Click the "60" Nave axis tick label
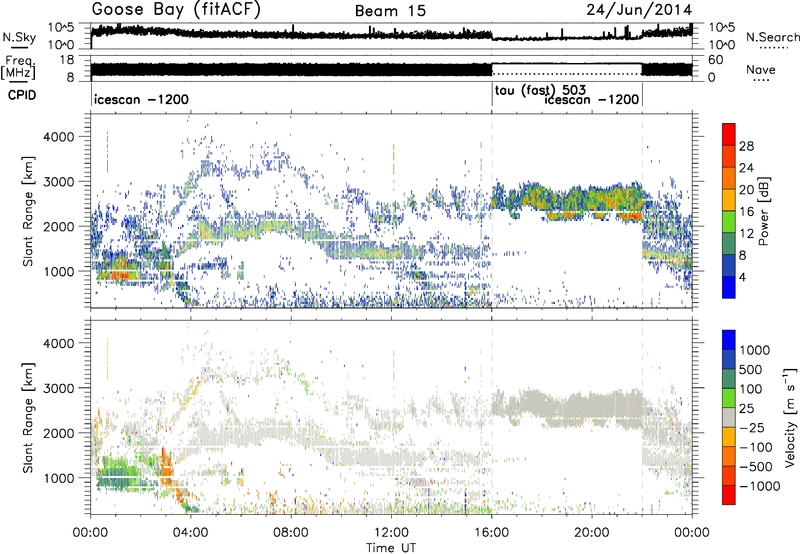Screen dimensions: 800x554 pos(716,60)
